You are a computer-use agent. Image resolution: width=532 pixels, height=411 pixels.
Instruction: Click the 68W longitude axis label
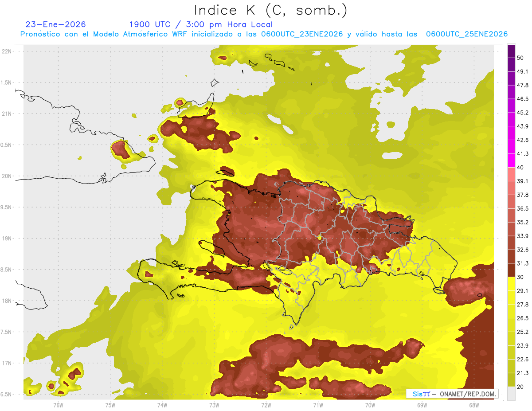click(473, 405)
